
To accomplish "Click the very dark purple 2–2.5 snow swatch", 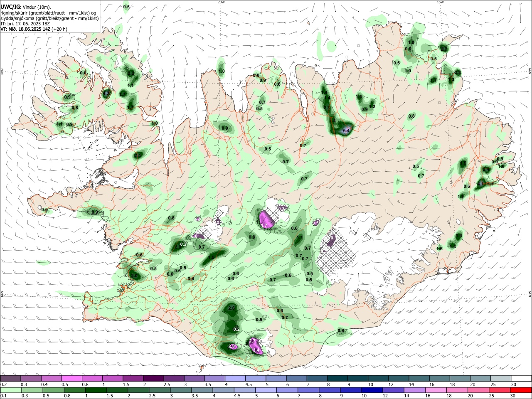I will [x=153, y=378].
